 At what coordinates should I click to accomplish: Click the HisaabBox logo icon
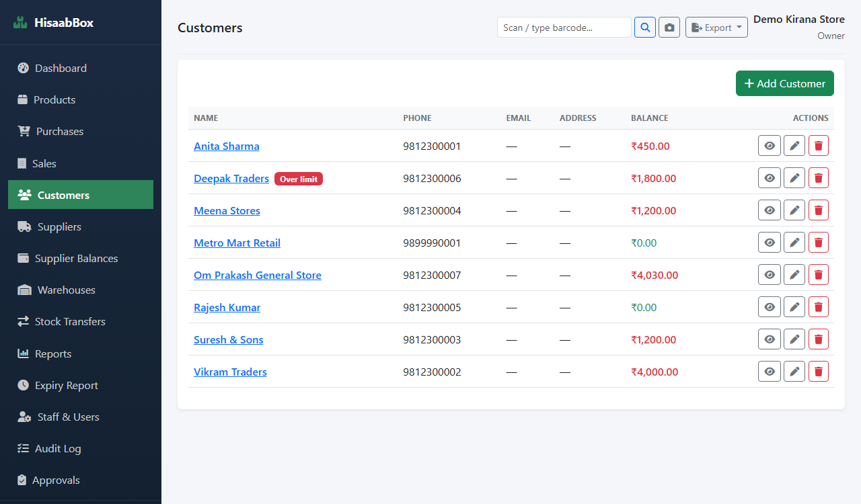coord(21,23)
